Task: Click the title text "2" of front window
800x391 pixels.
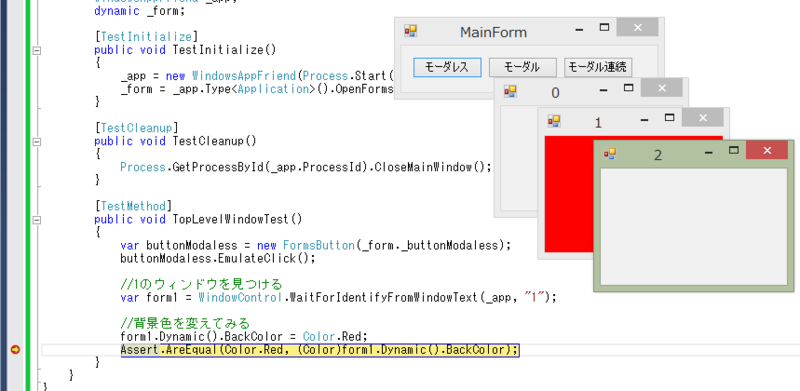Action: pyautogui.click(x=658, y=155)
